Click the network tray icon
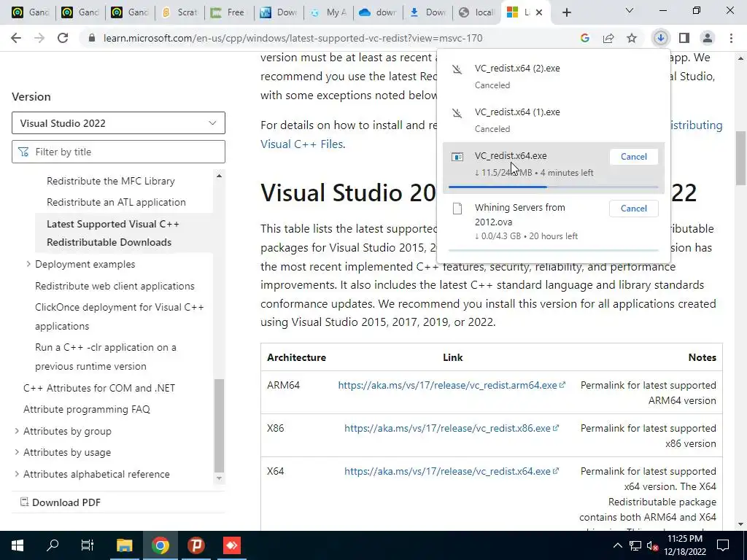This screenshot has width=747, height=560. 635,545
